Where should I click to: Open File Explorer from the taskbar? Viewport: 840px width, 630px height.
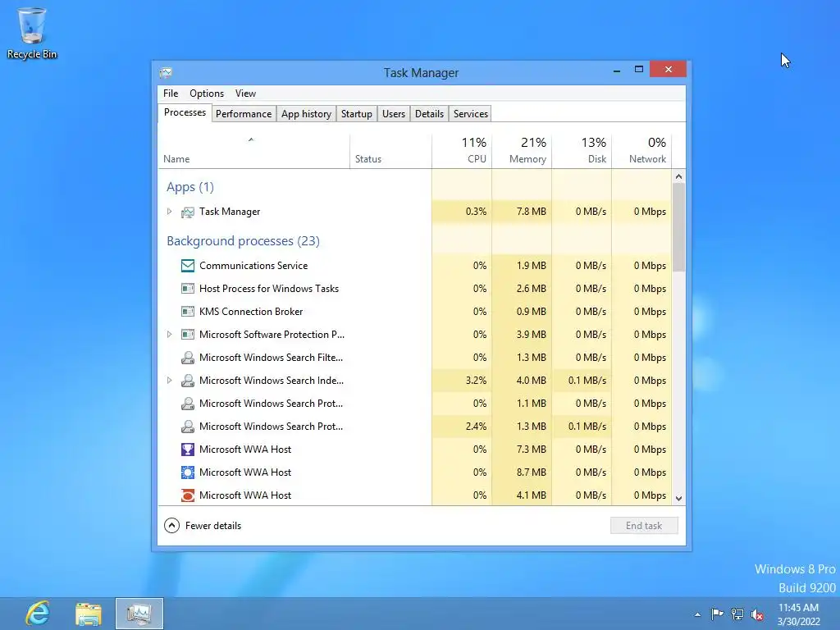pyautogui.click(x=89, y=614)
